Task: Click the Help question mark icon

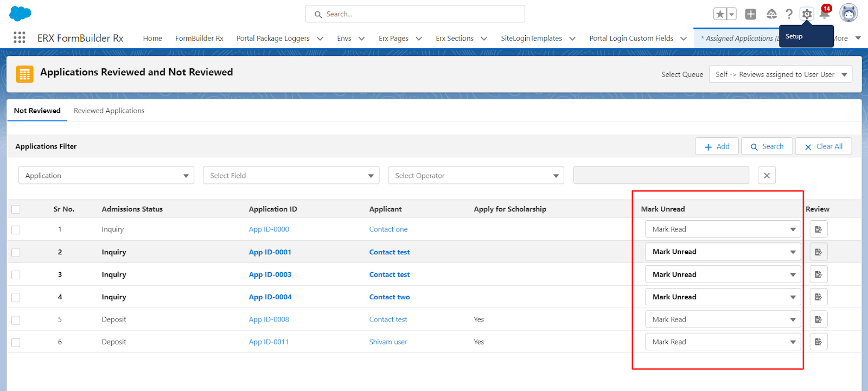Action: [789, 14]
